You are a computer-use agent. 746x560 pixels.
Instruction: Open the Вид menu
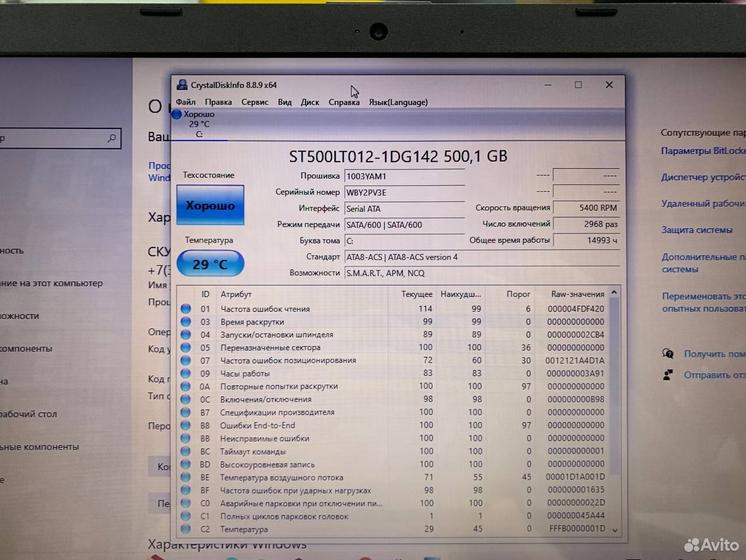(x=285, y=102)
